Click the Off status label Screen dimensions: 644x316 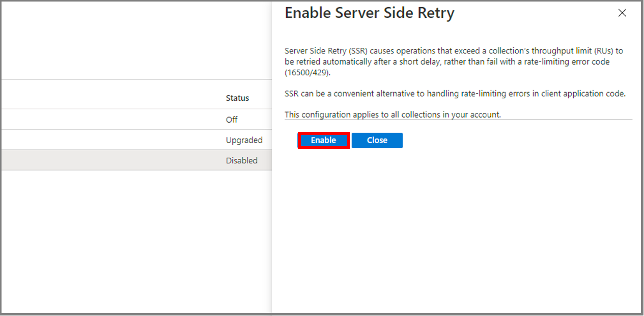click(232, 119)
